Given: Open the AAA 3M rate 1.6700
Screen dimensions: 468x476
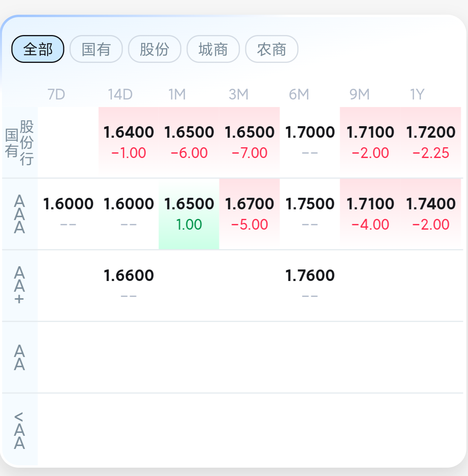Looking at the screenshot, I should click(x=249, y=204).
